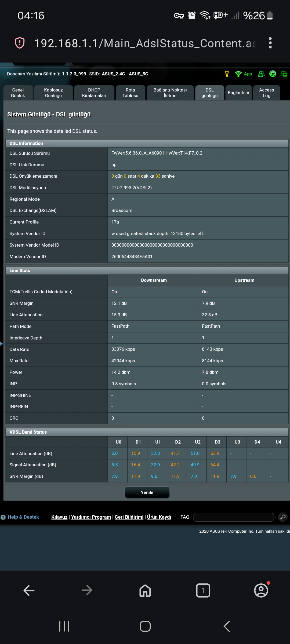This screenshot has width=290, height=644.
Task: Focus the FAQ search input field
Action: (x=234, y=517)
